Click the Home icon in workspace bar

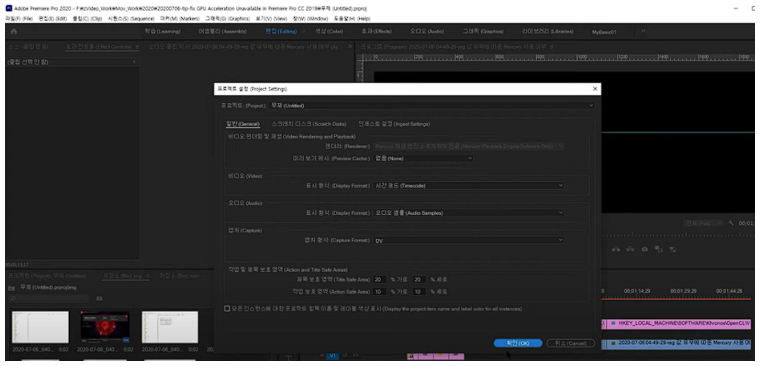click(x=14, y=32)
